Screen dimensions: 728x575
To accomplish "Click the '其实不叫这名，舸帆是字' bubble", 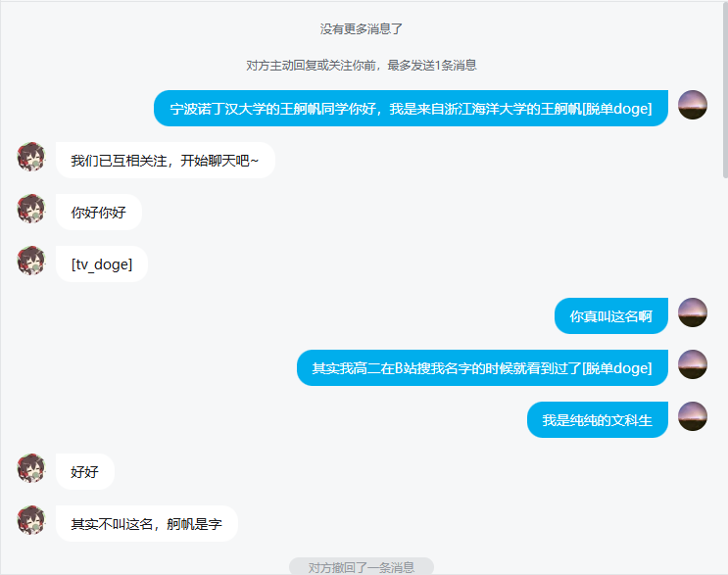I will pos(147,523).
